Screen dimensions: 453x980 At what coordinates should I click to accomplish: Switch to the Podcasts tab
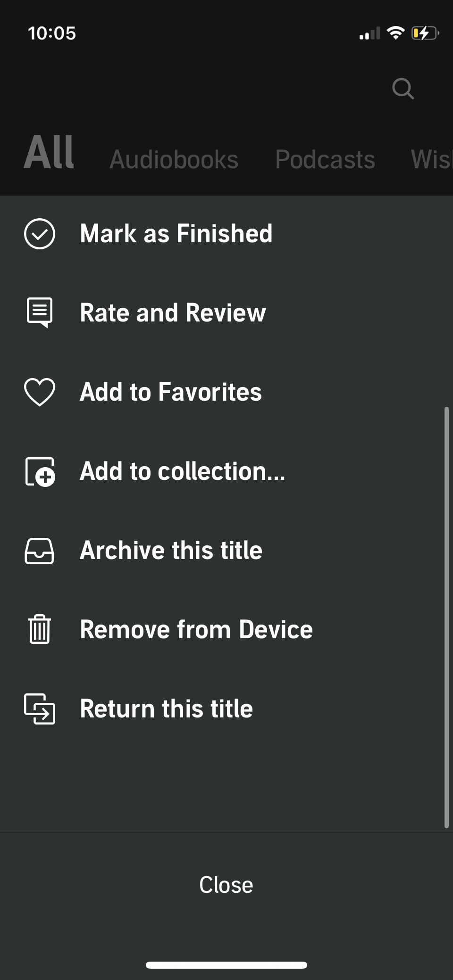[325, 159]
